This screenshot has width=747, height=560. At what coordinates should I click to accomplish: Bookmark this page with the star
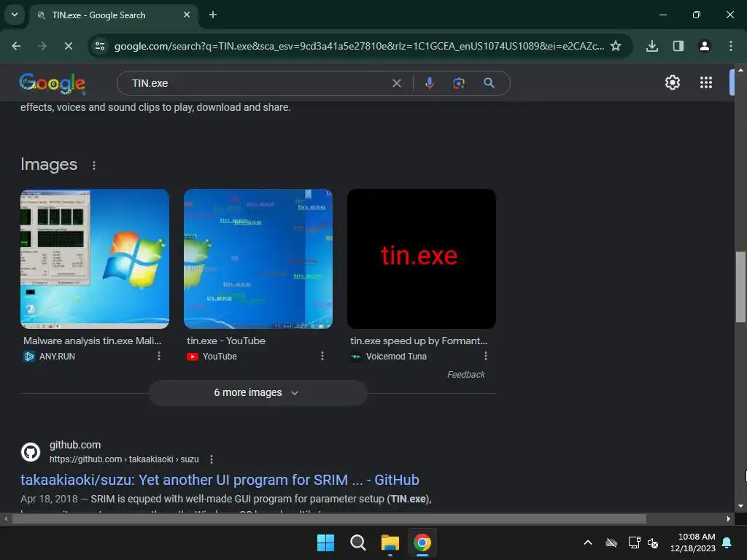tap(616, 46)
